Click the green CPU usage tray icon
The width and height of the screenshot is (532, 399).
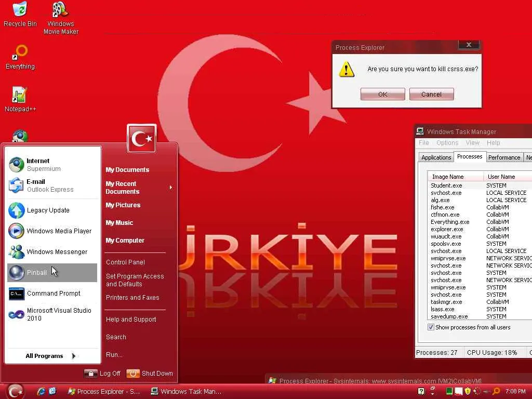click(449, 391)
